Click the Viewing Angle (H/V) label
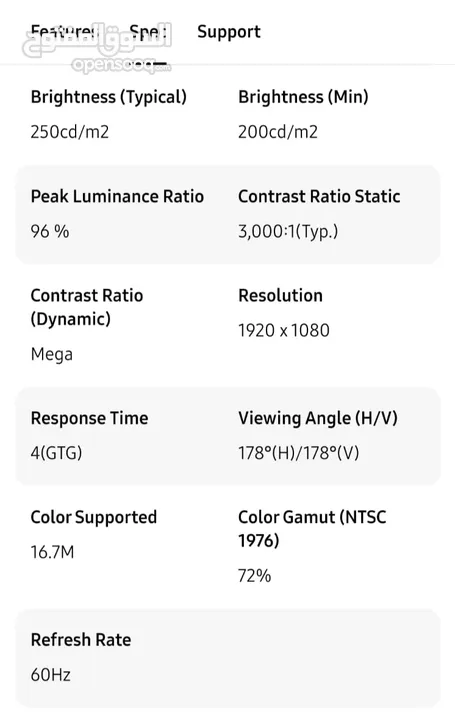455x720 pixels. [x=318, y=418]
